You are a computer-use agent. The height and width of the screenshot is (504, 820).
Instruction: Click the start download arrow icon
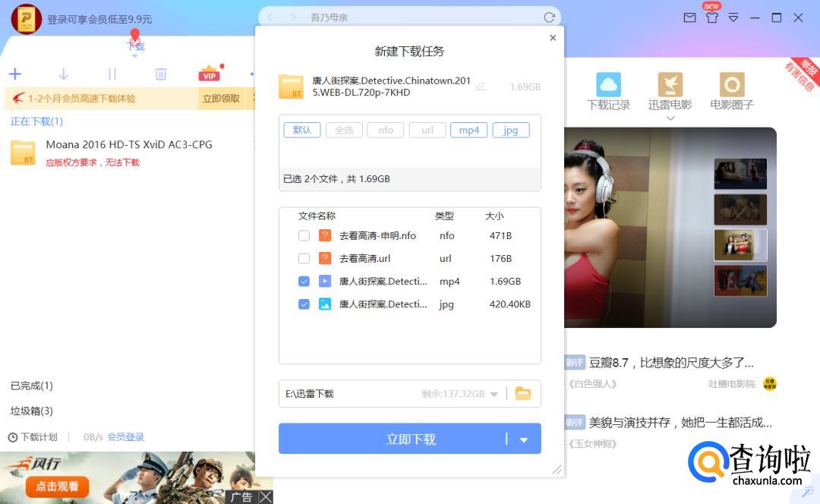click(63, 74)
